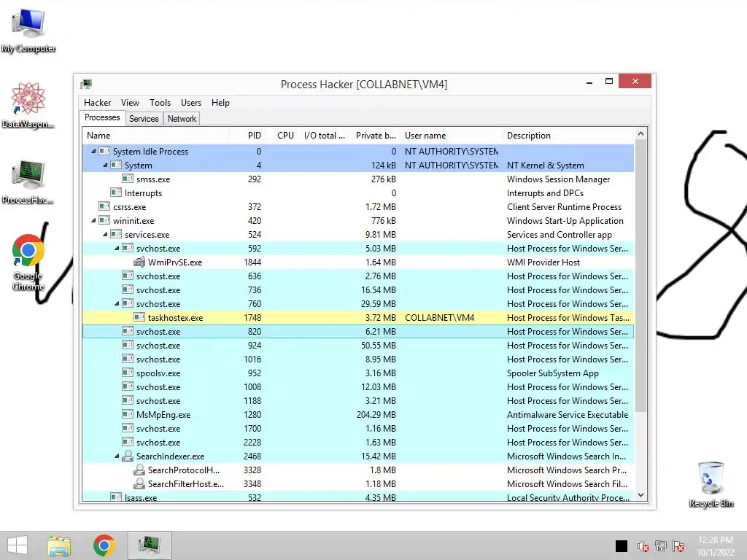Click the Windows Start button on the taskbar

click(18, 545)
